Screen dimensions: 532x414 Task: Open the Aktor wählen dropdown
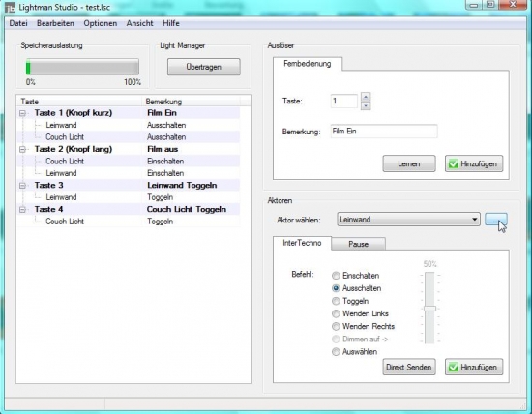pyautogui.click(x=408, y=220)
